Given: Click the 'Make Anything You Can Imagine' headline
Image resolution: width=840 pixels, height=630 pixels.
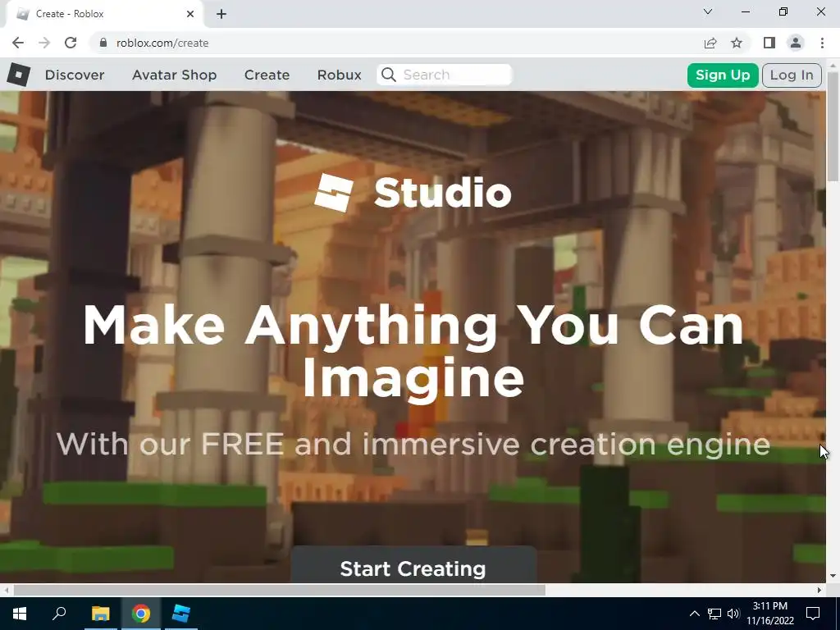Looking at the screenshot, I should 413,352.
